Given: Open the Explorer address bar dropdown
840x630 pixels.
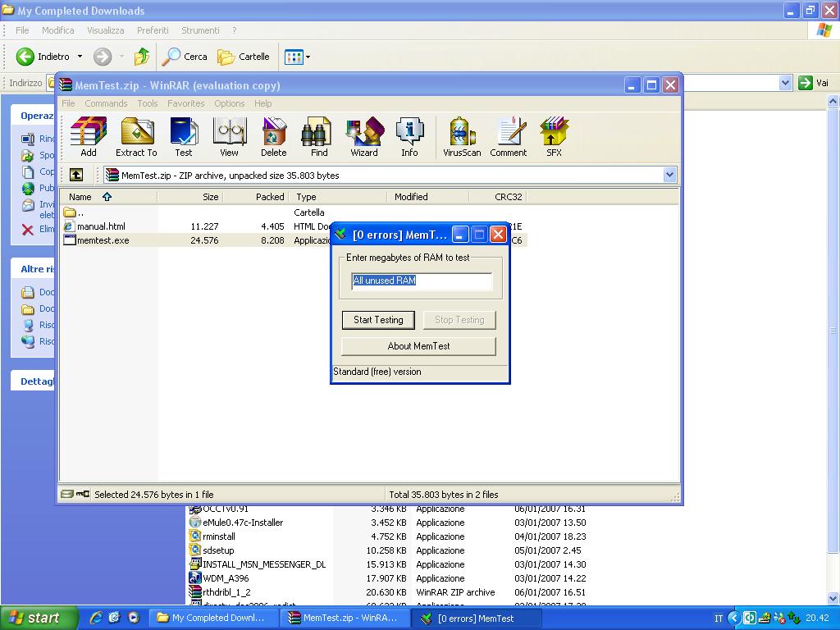Looking at the screenshot, I should tap(784, 83).
